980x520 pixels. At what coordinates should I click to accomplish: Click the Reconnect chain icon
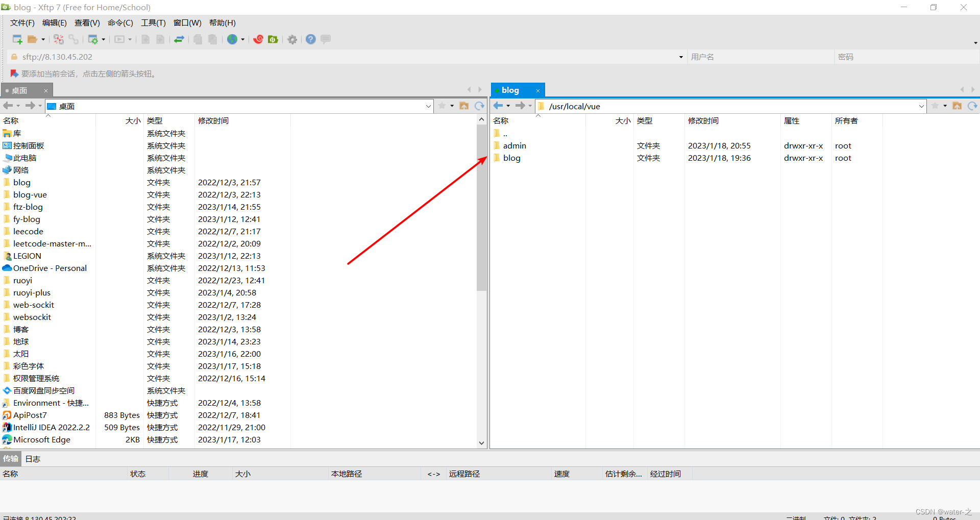[x=74, y=39]
